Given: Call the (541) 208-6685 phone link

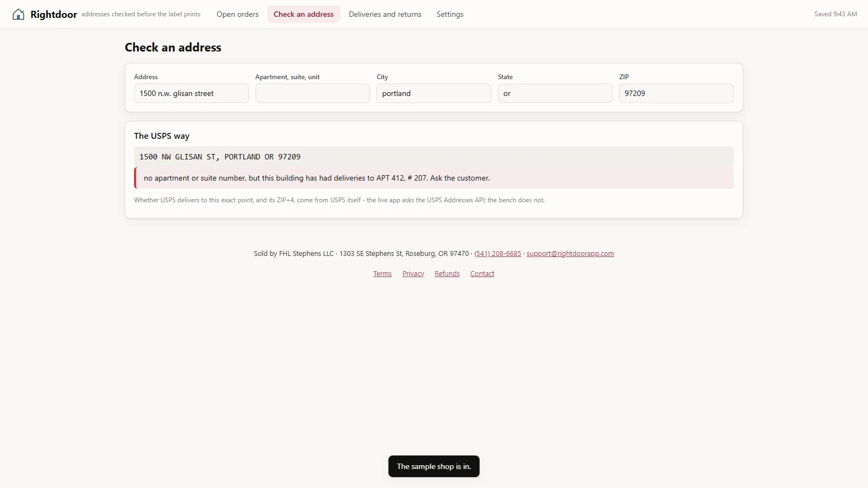Looking at the screenshot, I should click(497, 253).
